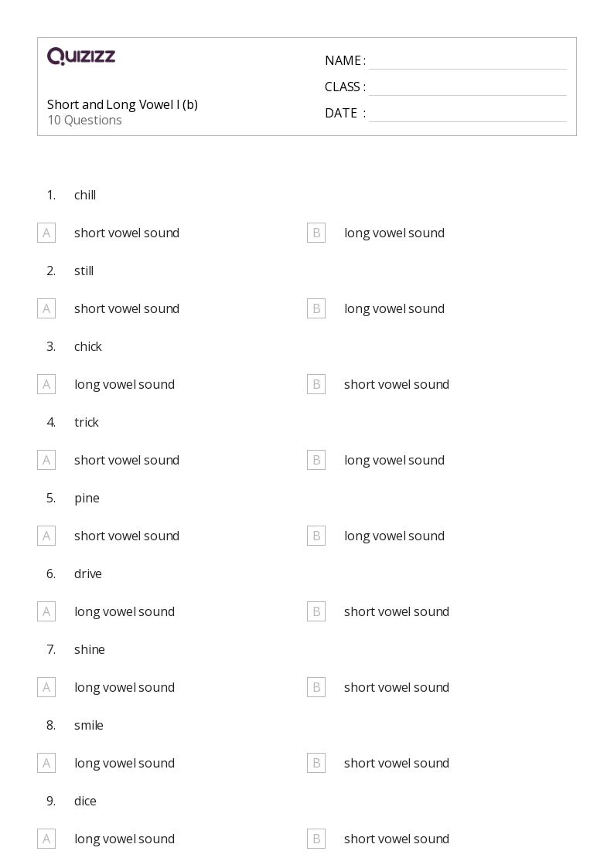Check box A for question 1 chill
The width and height of the screenshot is (614, 868).
click(46, 233)
